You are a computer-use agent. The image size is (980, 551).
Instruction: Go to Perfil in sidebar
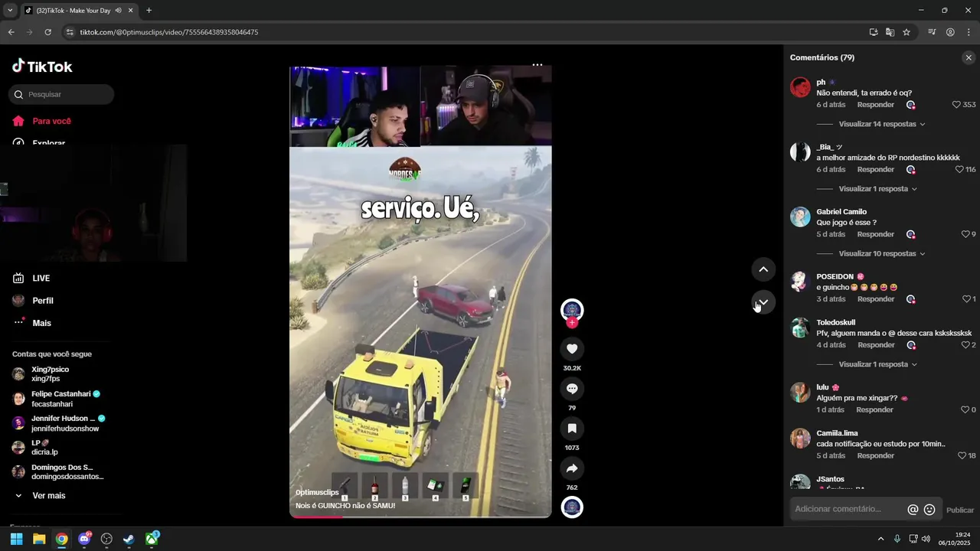pos(43,301)
